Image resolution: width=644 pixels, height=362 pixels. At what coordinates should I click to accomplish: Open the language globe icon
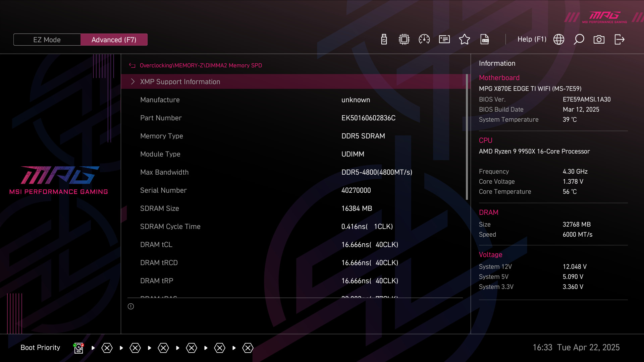(559, 40)
